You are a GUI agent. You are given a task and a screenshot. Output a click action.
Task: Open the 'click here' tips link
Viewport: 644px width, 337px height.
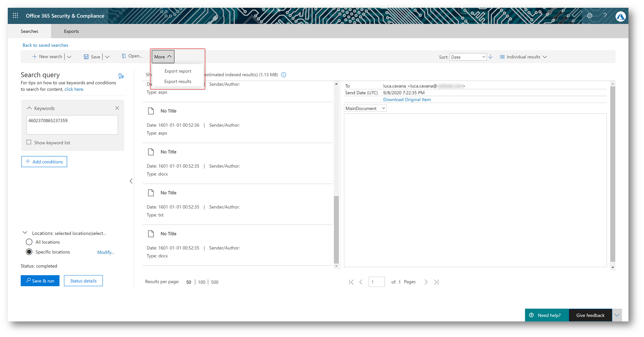click(x=74, y=89)
